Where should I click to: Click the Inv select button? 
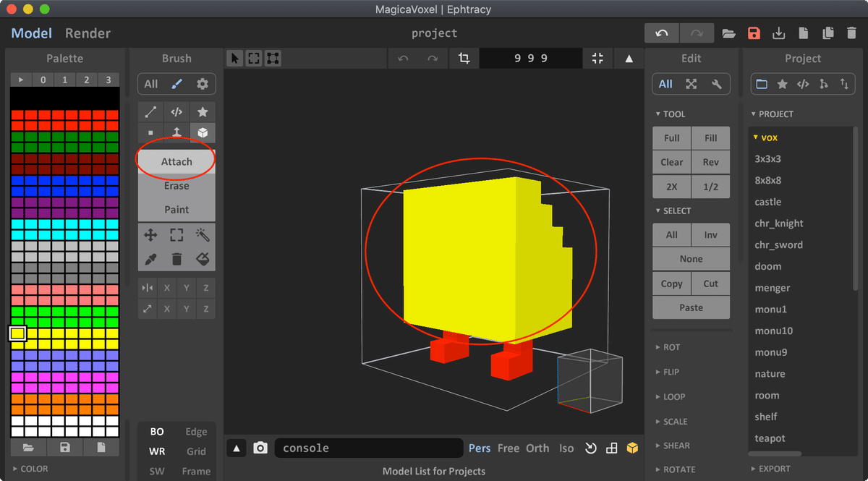point(711,234)
